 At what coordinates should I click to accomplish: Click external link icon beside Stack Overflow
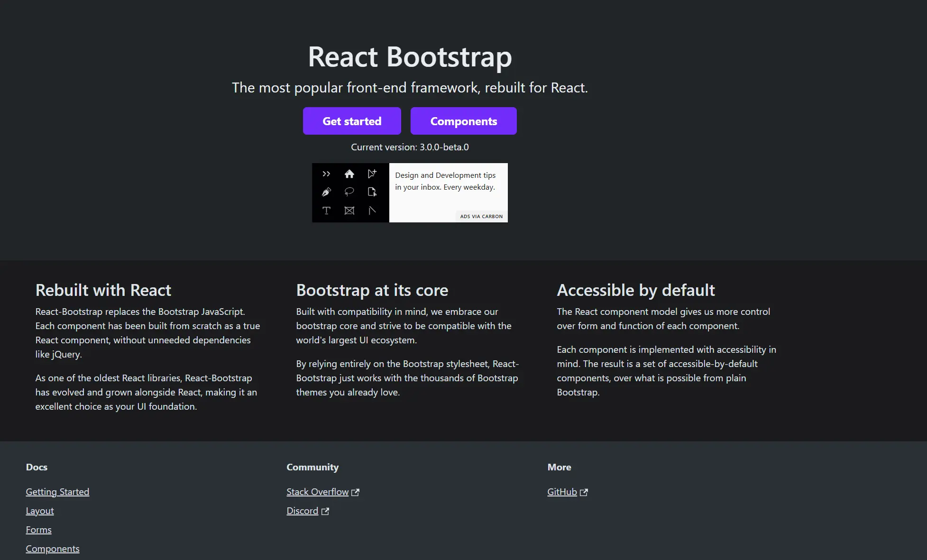355,492
